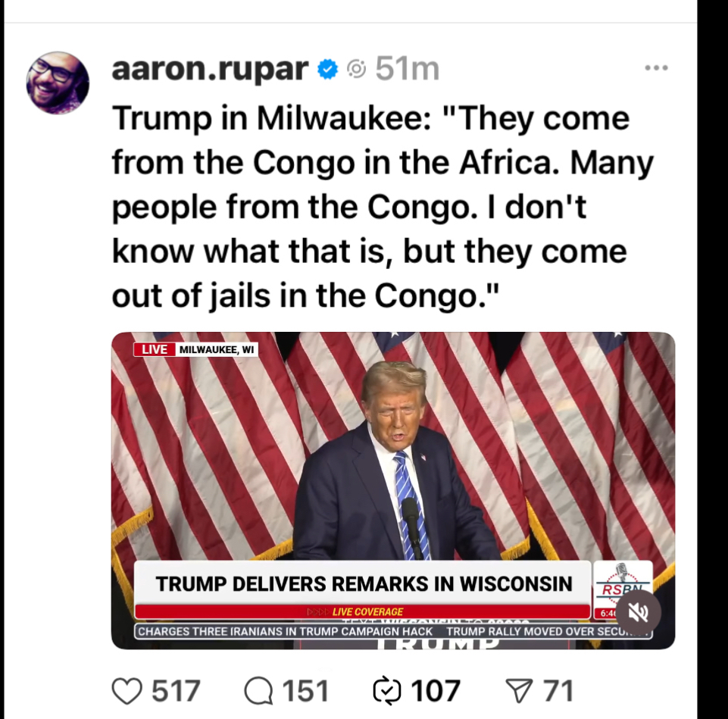The height and width of the screenshot is (719, 728).
Task: View the 151 replies count
Action: pyautogui.click(x=305, y=691)
